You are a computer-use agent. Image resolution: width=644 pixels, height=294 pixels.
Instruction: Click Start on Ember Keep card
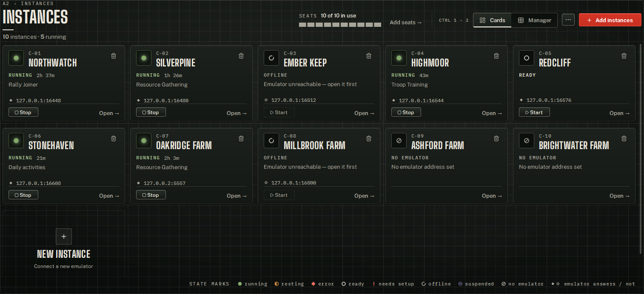(279, 112)
